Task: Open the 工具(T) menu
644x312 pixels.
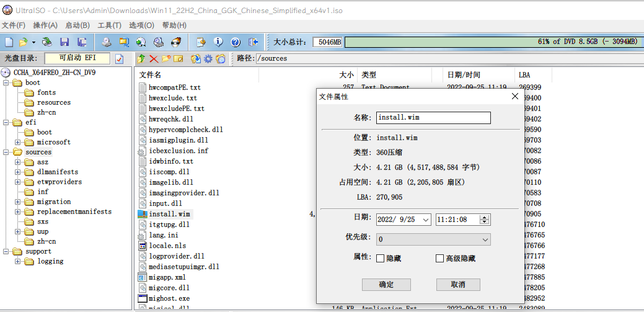Action: (110, 25)
